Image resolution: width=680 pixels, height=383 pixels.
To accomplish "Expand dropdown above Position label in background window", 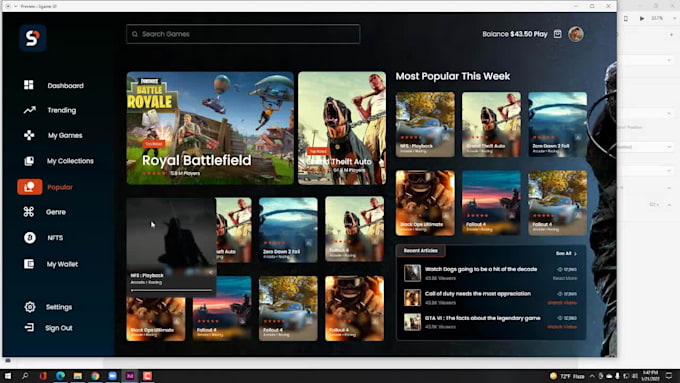I will tap(670, 114).
